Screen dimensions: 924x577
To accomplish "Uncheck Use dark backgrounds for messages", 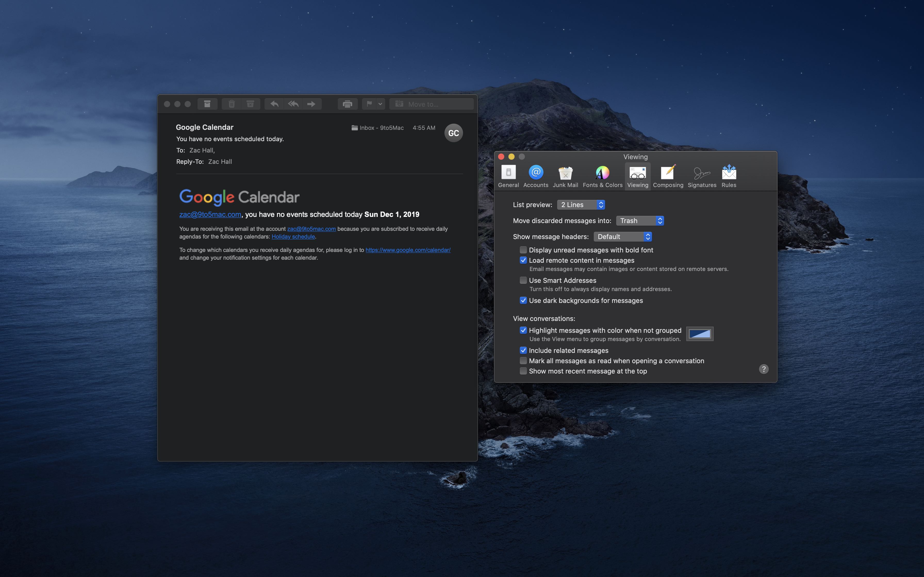I will 523,300.
